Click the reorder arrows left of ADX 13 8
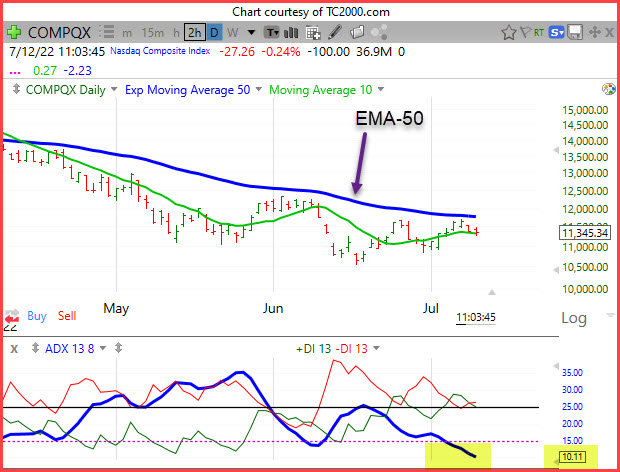The image size is (620, 472). coord(35,348)
